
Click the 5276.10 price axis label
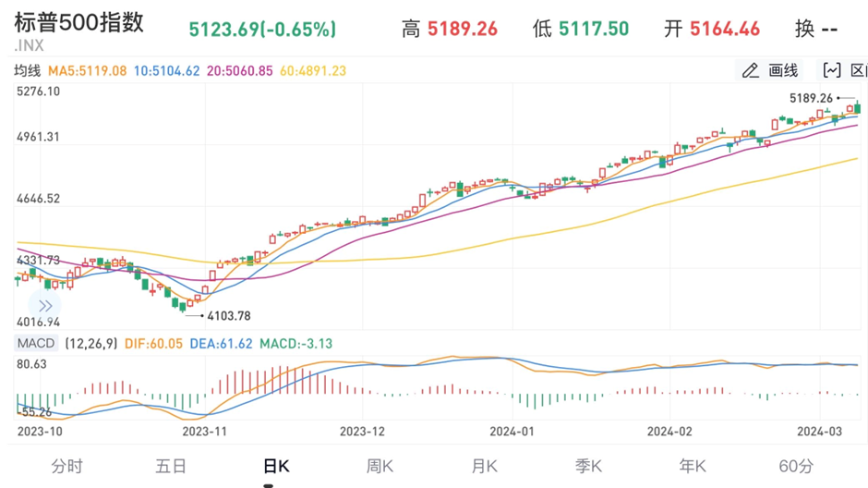pos(38,91)
